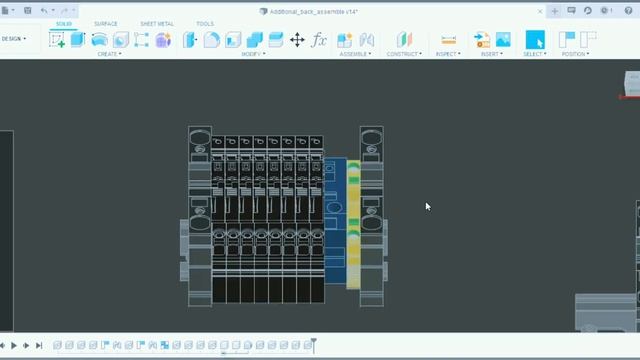Select the first timeline feature icon

click(57, 345)
